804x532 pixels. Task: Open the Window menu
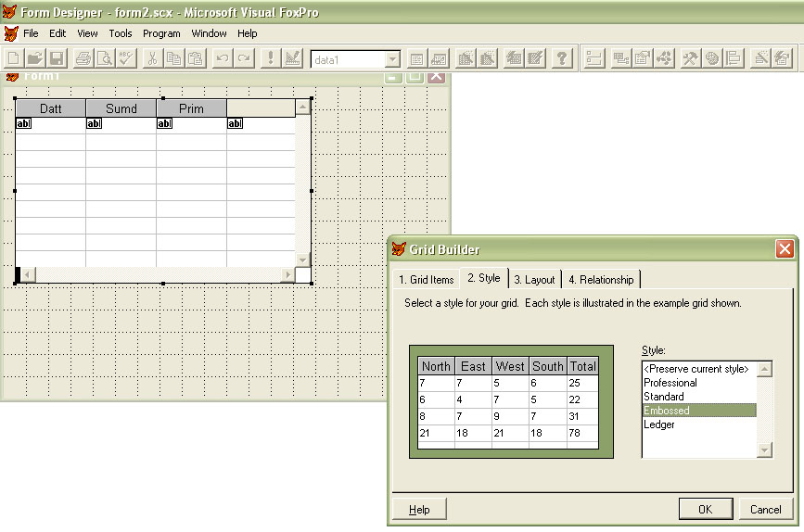[209, 33]
